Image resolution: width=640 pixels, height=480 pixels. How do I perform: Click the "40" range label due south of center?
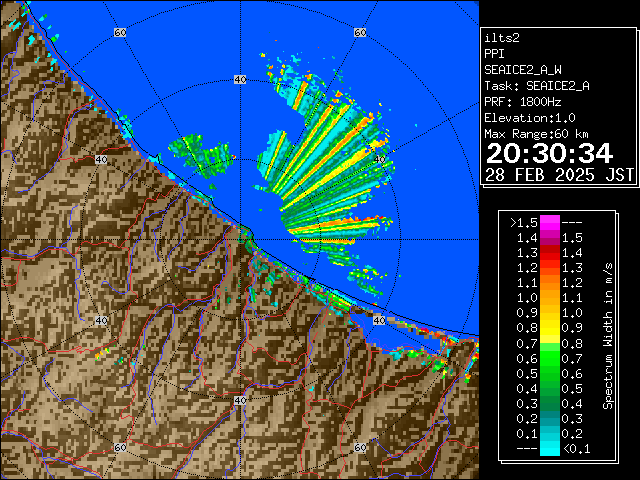click(x=240, y=400)
